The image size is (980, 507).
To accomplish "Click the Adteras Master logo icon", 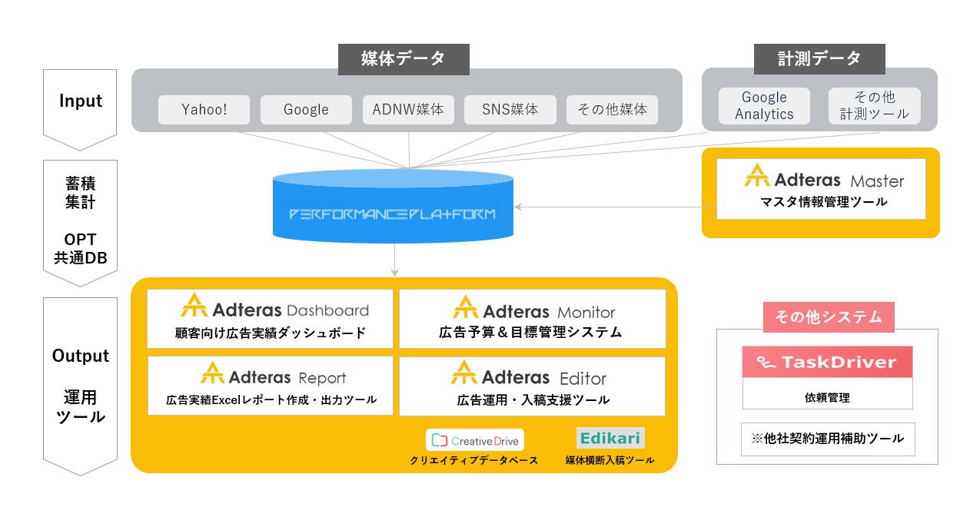I will point(757,175).
